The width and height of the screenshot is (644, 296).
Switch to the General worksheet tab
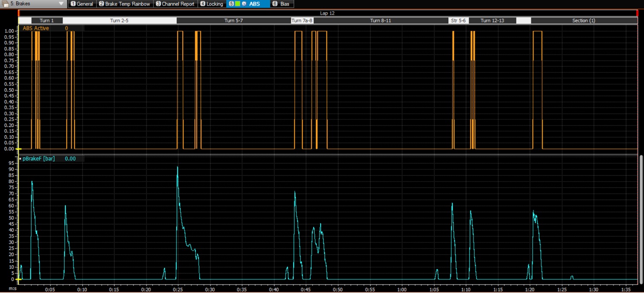pos(85,4)
